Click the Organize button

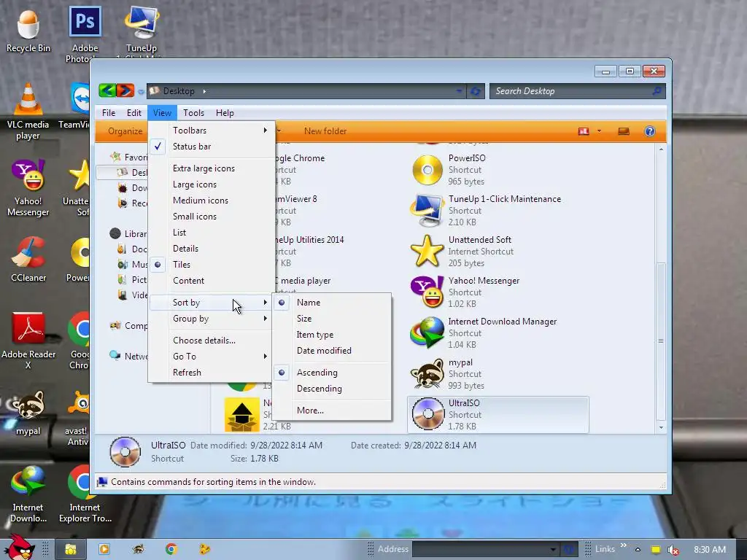(125, 131)
